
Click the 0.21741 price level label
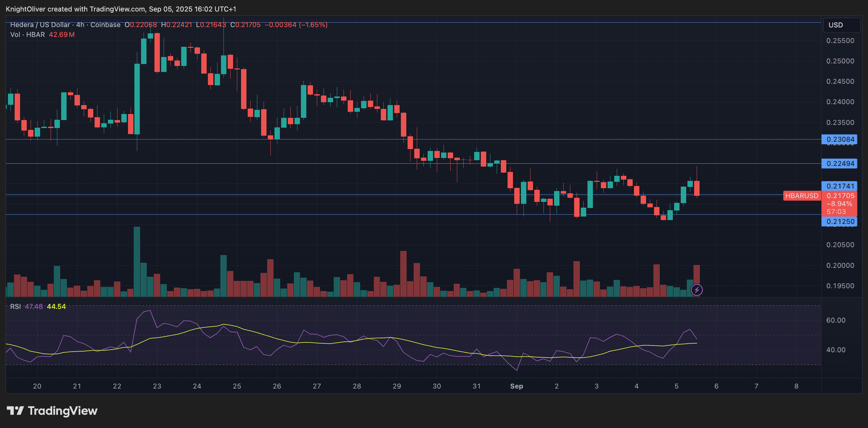pyautogui.click(x=840, y=186)
